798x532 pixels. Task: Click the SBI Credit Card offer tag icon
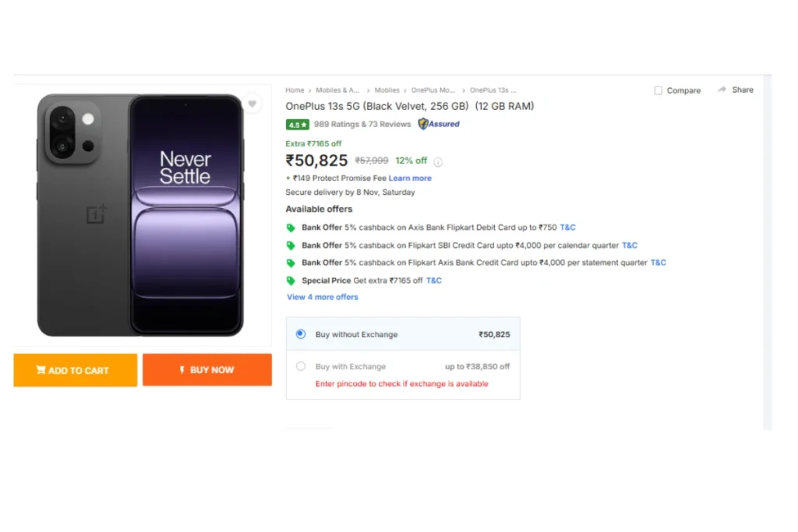tap(291, 245)
